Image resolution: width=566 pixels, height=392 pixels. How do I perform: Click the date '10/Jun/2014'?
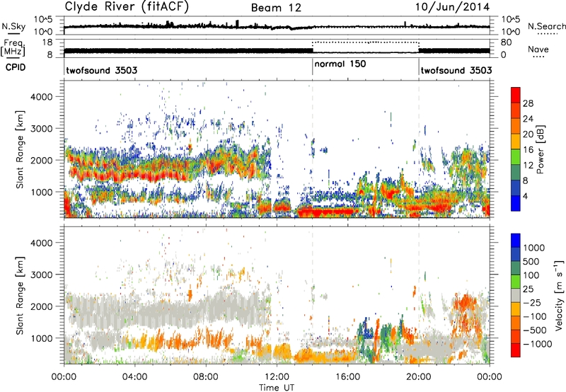click(x=452, y=7)
